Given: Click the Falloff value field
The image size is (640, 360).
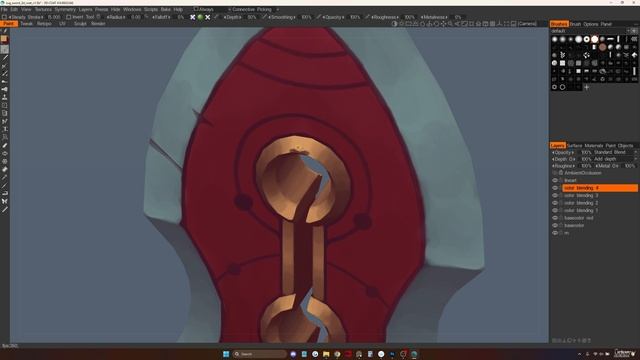Looking at the screenshot, I should (x=180, y=17).
